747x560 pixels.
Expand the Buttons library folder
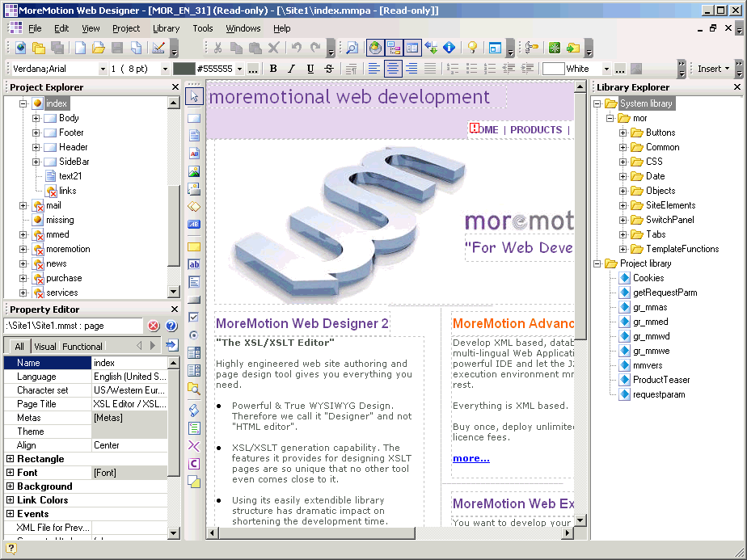point(622,133)
